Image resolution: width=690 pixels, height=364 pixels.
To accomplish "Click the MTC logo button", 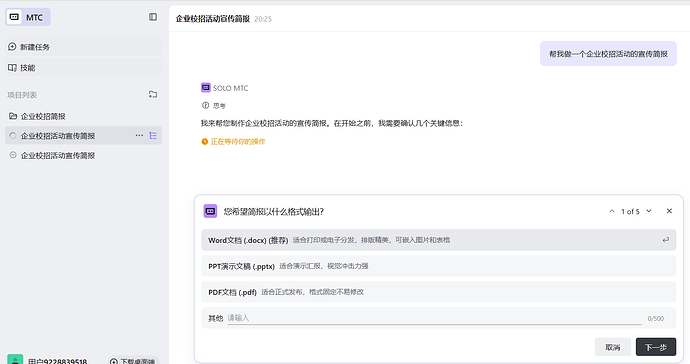I will pyautogui.click(x=28, y=17).
